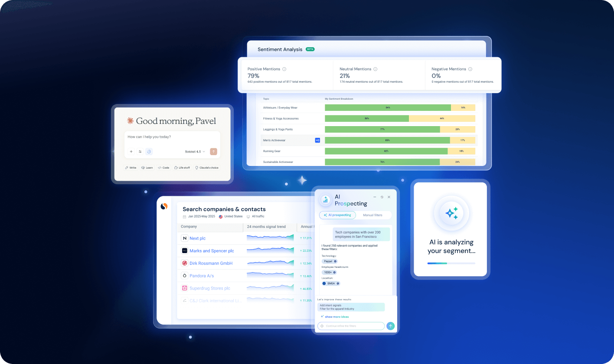The image size is (614, 364).
Task: Toggle the extended thinking clock icon
Action: pos(149,152)
